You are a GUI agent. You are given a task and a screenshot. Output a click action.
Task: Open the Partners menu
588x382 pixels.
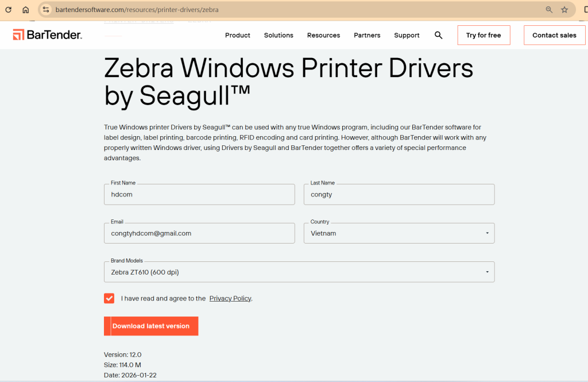367,35
